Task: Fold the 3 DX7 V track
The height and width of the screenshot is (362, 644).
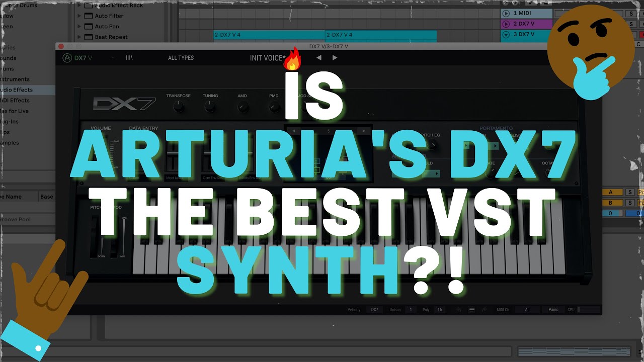Action: [x=506, y=35]
